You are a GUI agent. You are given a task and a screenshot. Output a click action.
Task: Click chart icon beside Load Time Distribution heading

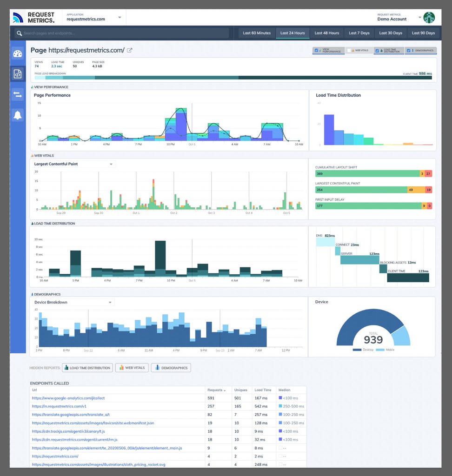click(x=32, y=224)
